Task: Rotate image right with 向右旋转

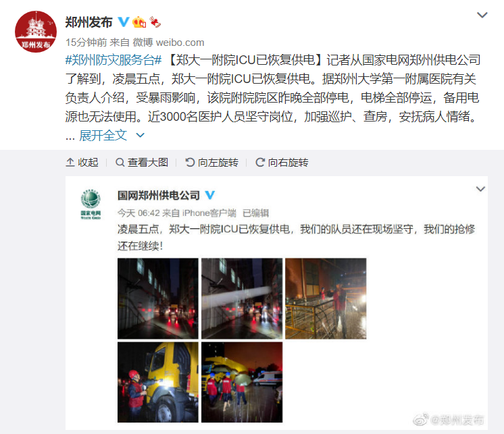Action: coord(282,163)
